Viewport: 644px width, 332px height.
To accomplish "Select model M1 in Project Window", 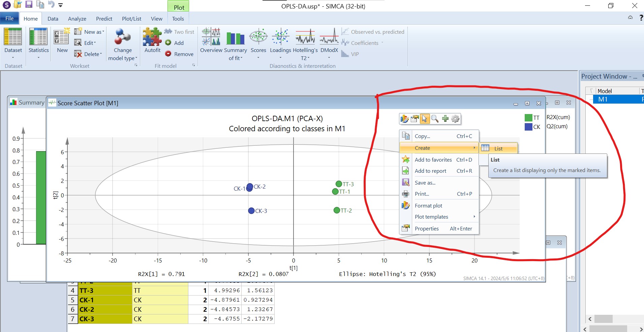I will (x=603, y=99).
